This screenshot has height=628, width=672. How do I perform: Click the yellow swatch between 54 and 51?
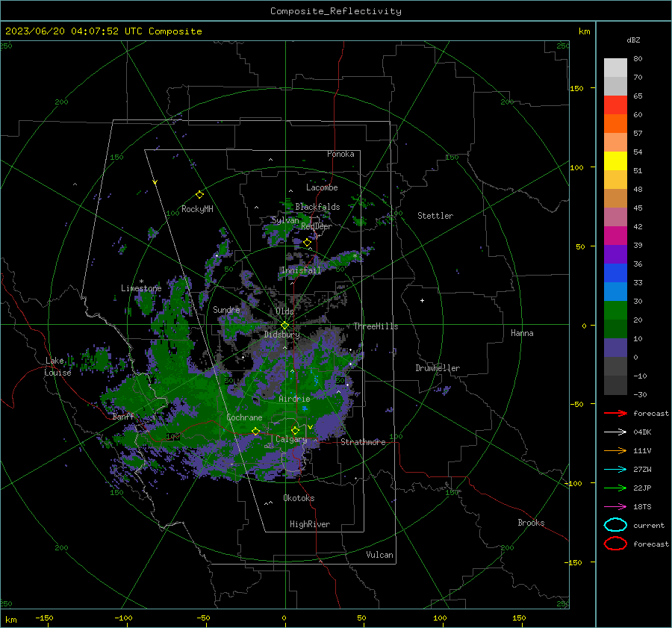[615, 161]
